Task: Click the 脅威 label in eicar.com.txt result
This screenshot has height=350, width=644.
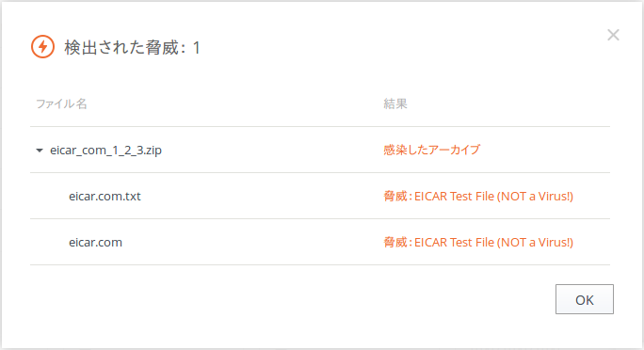Action: (395, 196)
